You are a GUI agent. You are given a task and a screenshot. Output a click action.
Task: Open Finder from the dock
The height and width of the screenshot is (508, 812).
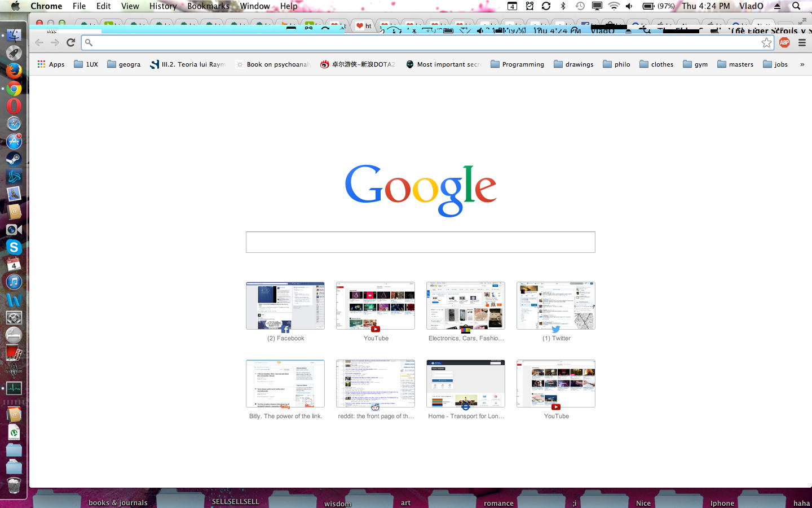coord(14,35)
